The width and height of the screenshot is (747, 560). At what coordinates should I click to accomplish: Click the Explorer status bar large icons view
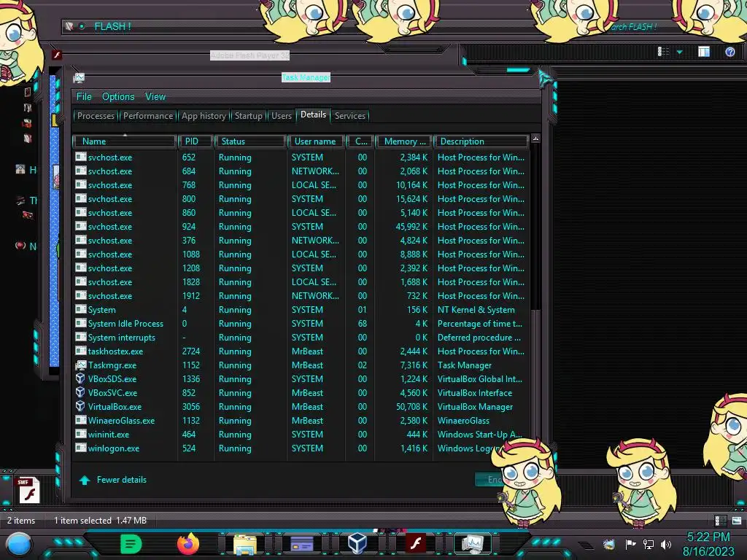click(737, 521)
